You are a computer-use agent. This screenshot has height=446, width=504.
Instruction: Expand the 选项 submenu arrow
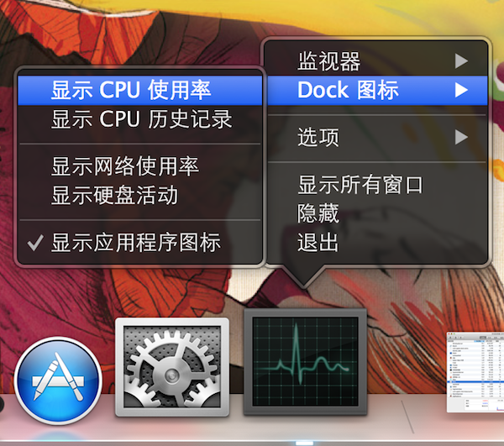461,138
